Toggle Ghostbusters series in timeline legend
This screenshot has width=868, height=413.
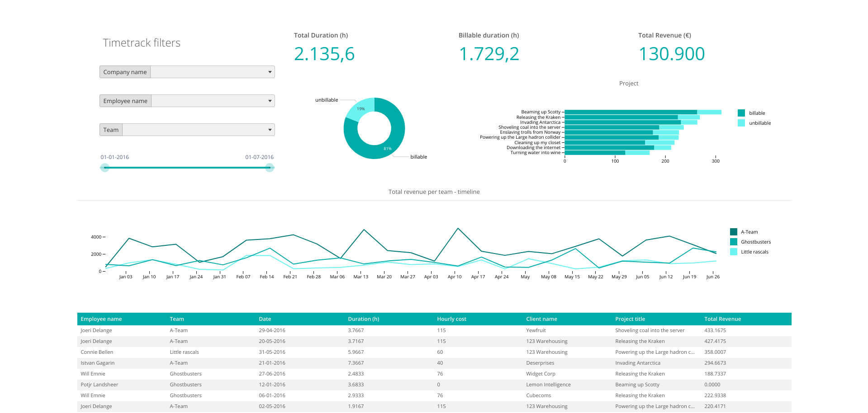(734, 242)
